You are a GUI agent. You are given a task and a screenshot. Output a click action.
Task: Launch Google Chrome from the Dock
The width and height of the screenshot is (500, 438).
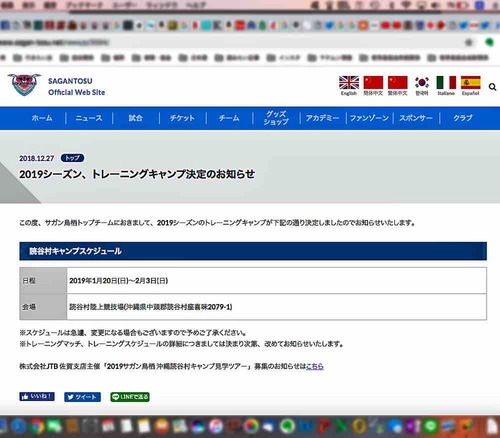tap(36, 426)
